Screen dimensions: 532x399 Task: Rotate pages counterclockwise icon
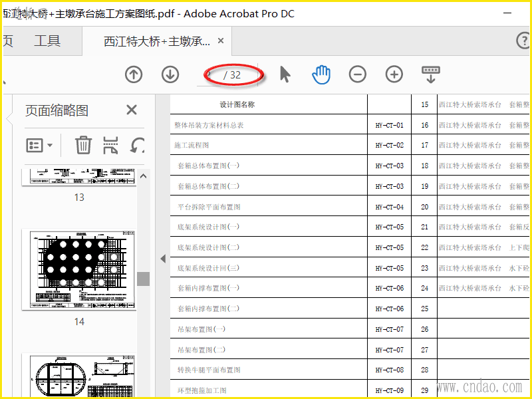tap(137, 145)
